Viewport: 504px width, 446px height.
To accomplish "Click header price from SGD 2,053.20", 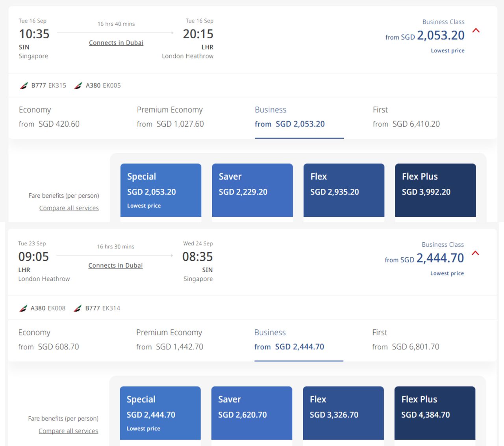I will click(425, 35).
